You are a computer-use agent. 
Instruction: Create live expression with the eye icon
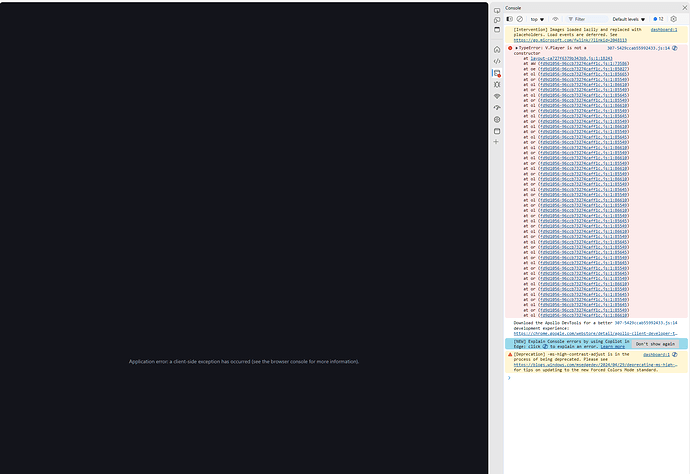(555, 19)
